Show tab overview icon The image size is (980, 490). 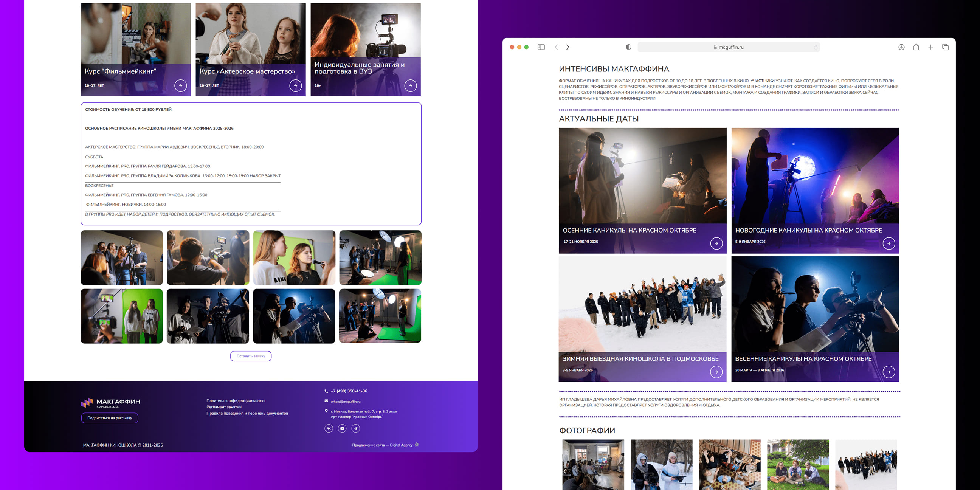[945, 47]
